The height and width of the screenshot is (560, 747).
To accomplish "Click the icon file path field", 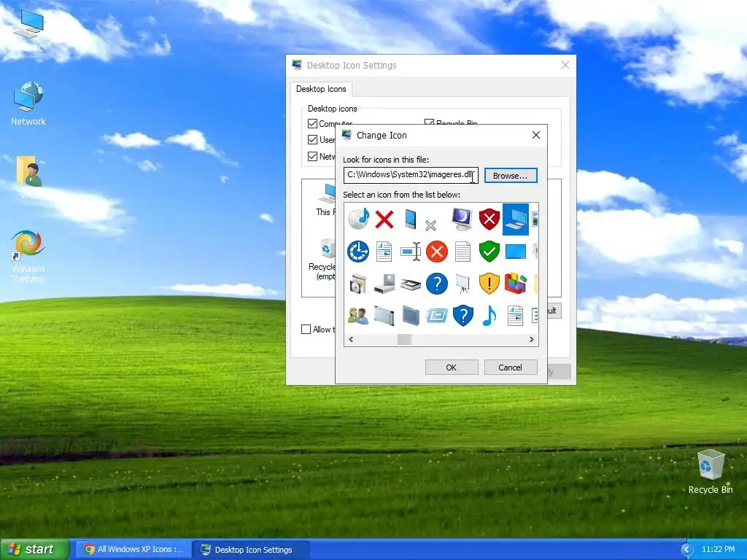I will (411, 175).
